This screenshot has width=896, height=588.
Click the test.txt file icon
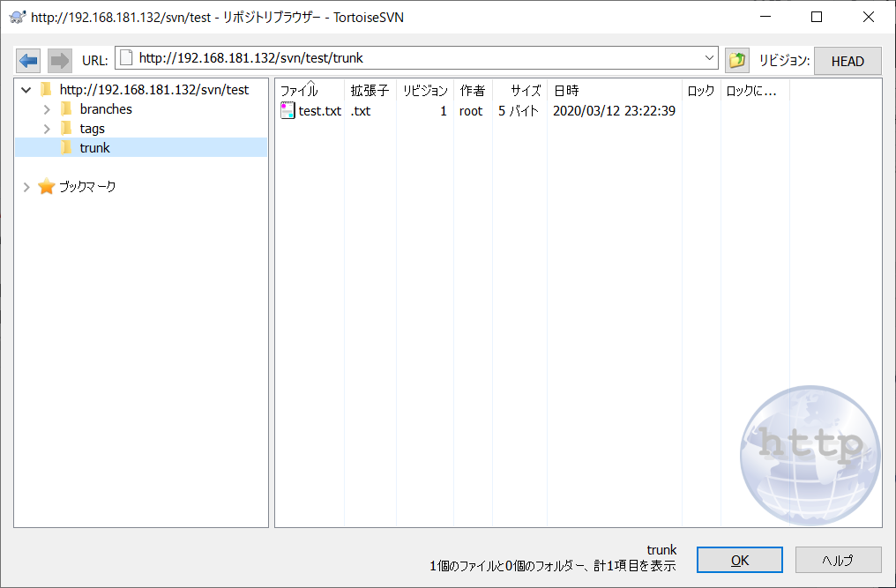tap(287, 110)
